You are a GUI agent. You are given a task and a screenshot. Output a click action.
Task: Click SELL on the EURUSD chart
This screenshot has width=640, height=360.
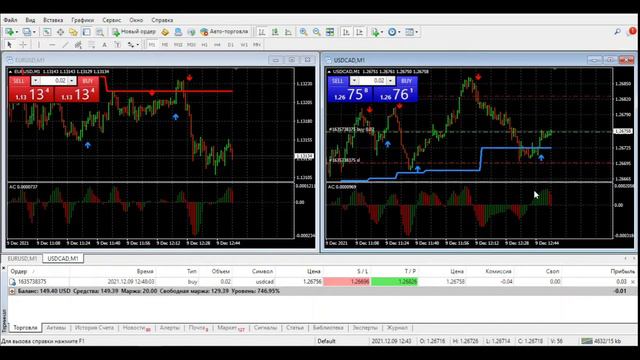pyautogui.click(x=19, y=81)
